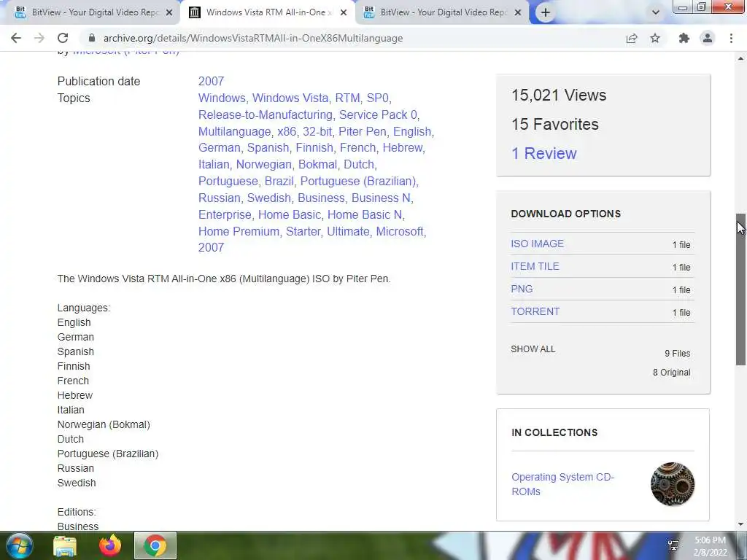This screenshot has width=747, height=560.
Task: Click the Chrome taskbar icon
Action: 155,545
